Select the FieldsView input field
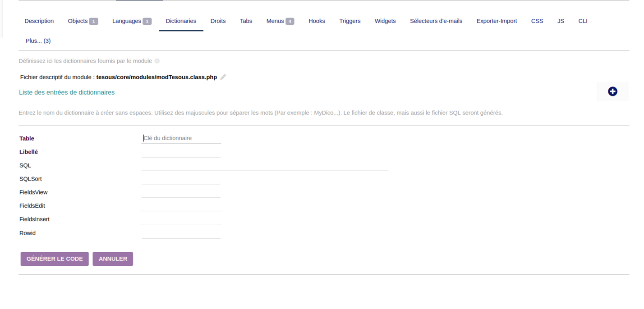Image resolution: width=644 pixels, height=309 pixels. 181,192
